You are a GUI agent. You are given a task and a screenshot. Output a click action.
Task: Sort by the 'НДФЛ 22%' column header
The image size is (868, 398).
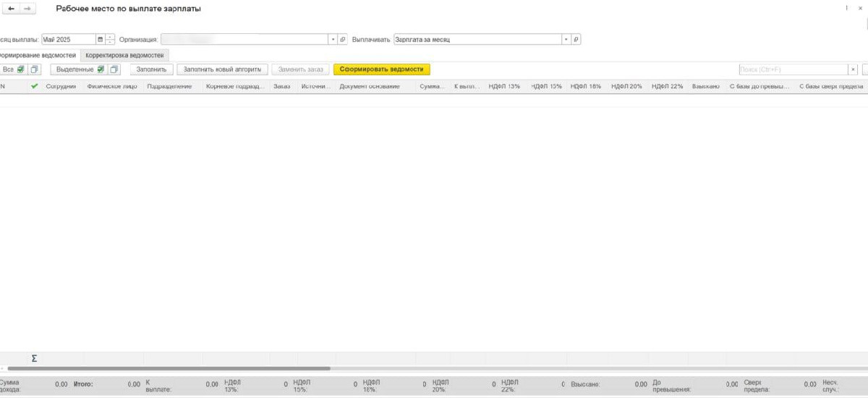[x=667, y=86]
